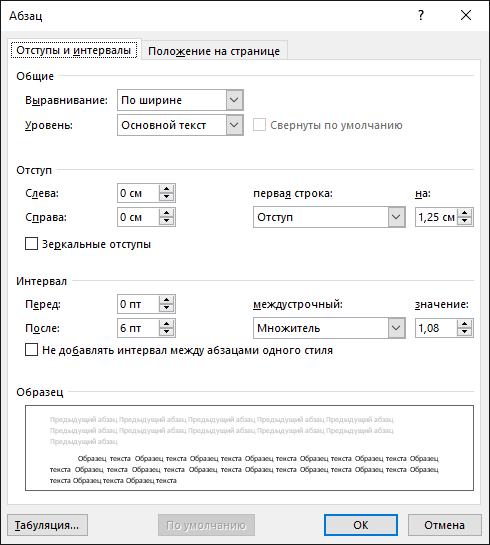
Task: Decrease После spacing with down arrow
Action: tap(166, 332)
